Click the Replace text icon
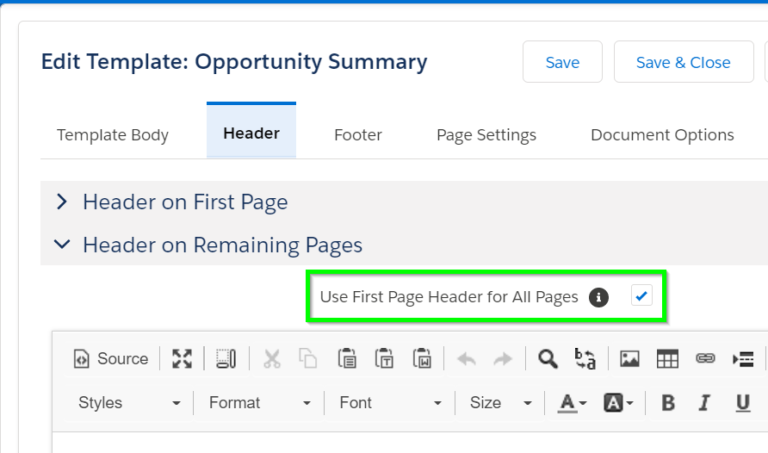The width and height of the screenshot is (768, 453). coord(585,359)
